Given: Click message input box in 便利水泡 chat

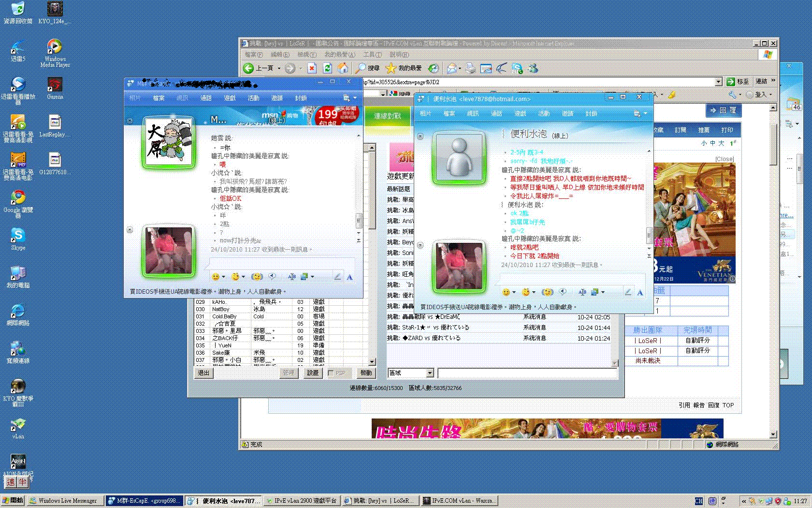Looking at the screenshot, I should click(572, 279).
